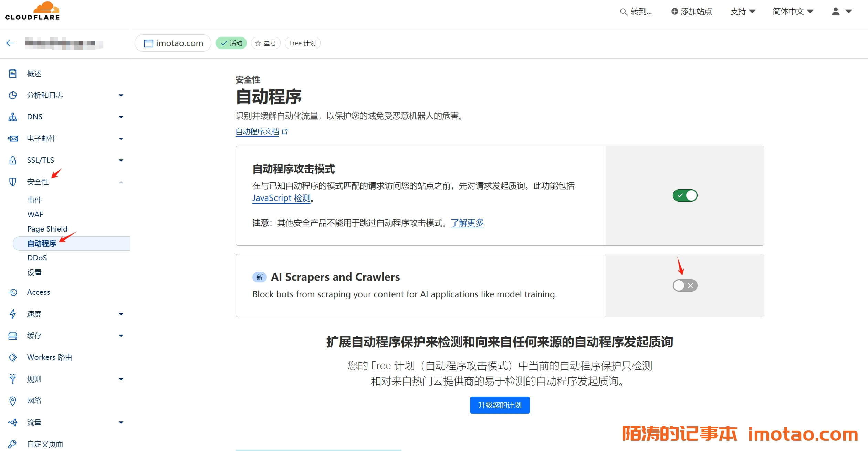Click the DNS network icon
The height and width of the screenshot is (451, 868).
tap(13, 117)
